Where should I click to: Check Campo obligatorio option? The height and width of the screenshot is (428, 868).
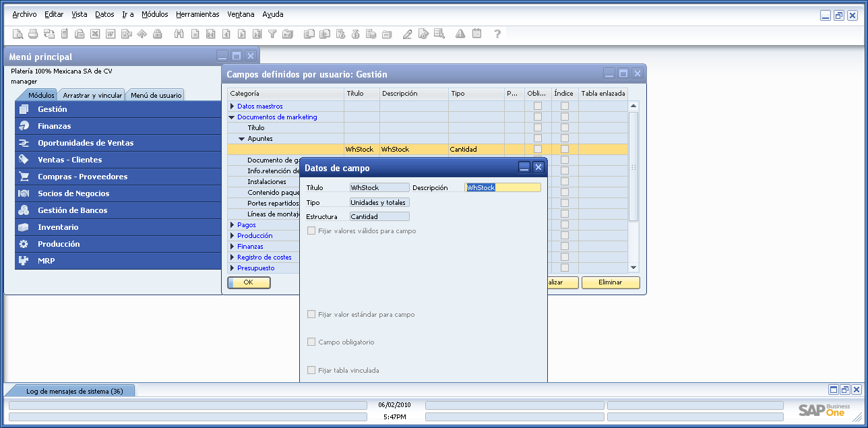click(x=311, y=342)
